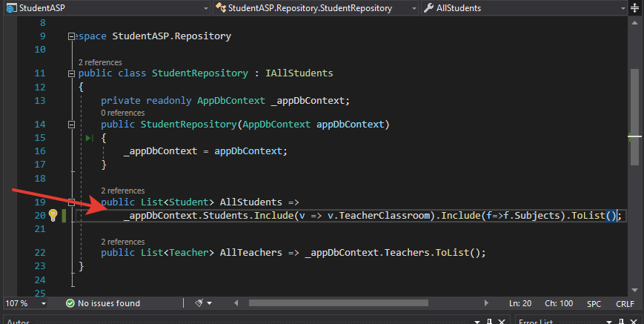Open the code cleanup dropdown arrow

[x=210, y=303]
